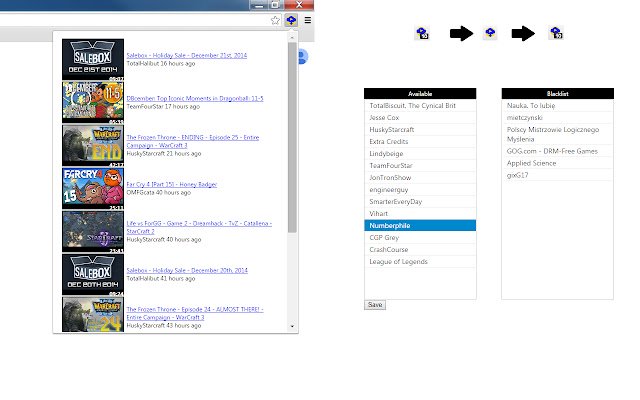Select JonTronShow in Available list
The image size is (640, 400).
(x=420, y=178)
